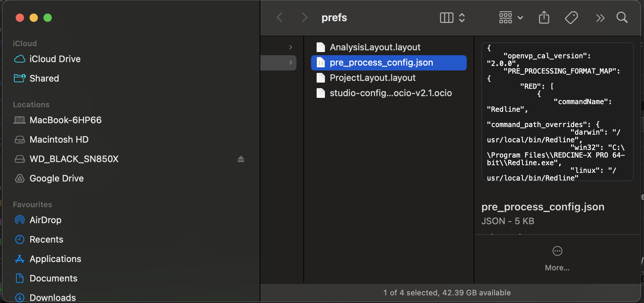The image size is (644, 303).
Task: Switch view using the column view icon
Action: tap(447, 18)
